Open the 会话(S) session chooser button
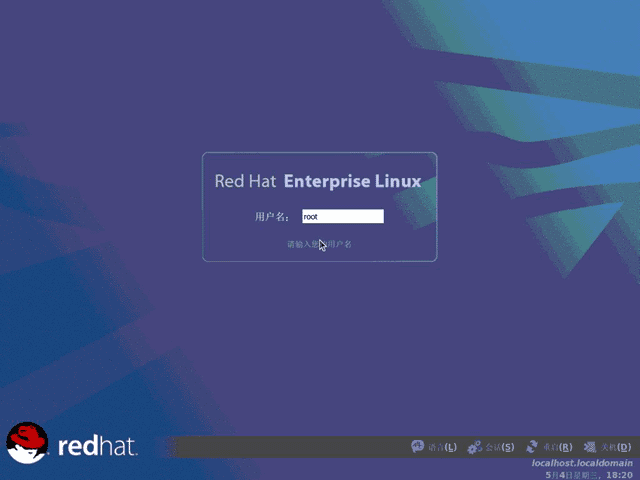 [x=491, y=447]
